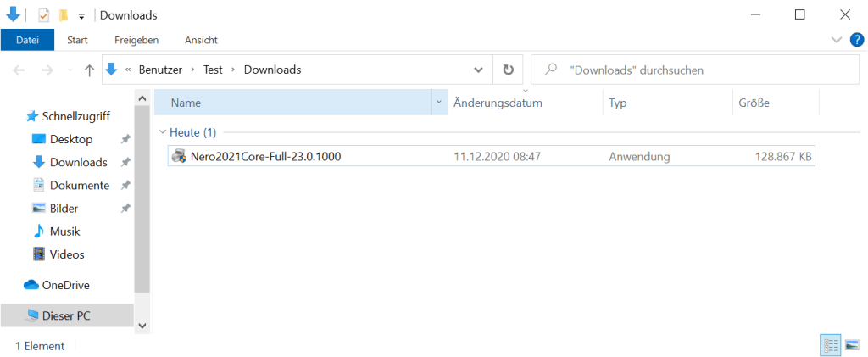Viewport: 868px width, 357px height.
Task: Collapse the Heute group
Action: (162, 132)
